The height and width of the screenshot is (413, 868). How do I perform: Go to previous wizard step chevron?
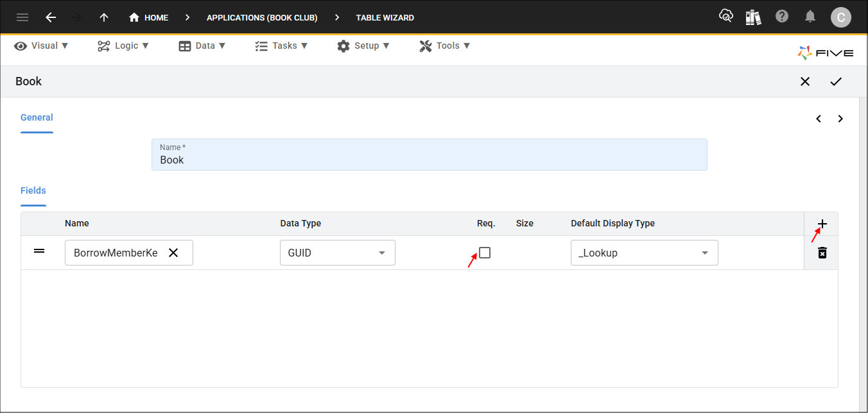[x=819, y=119]
